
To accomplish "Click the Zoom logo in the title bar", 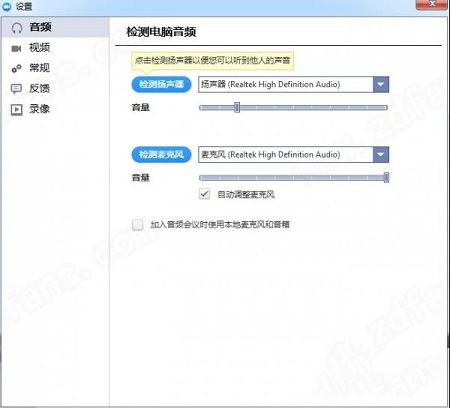I will (7, 6).
